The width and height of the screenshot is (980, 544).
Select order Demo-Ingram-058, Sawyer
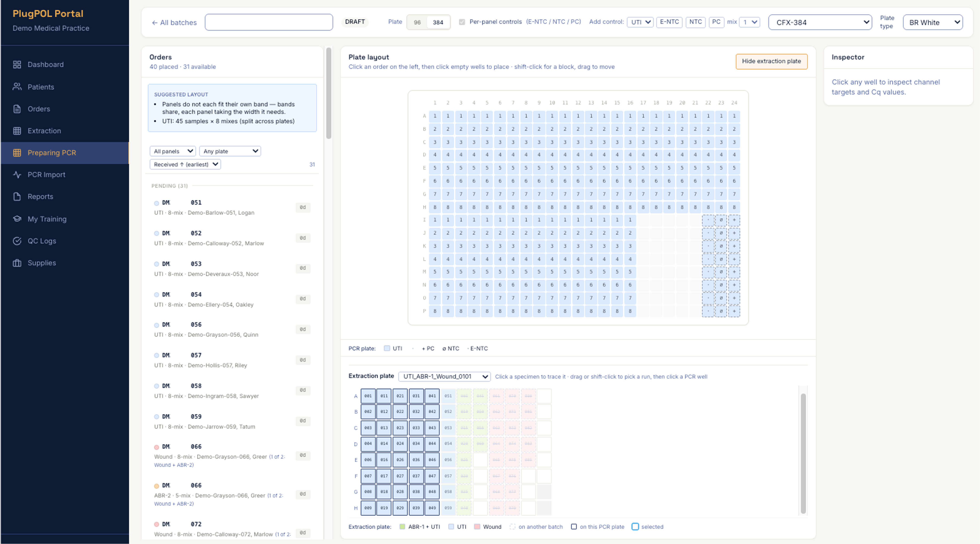tap(232, 391)
